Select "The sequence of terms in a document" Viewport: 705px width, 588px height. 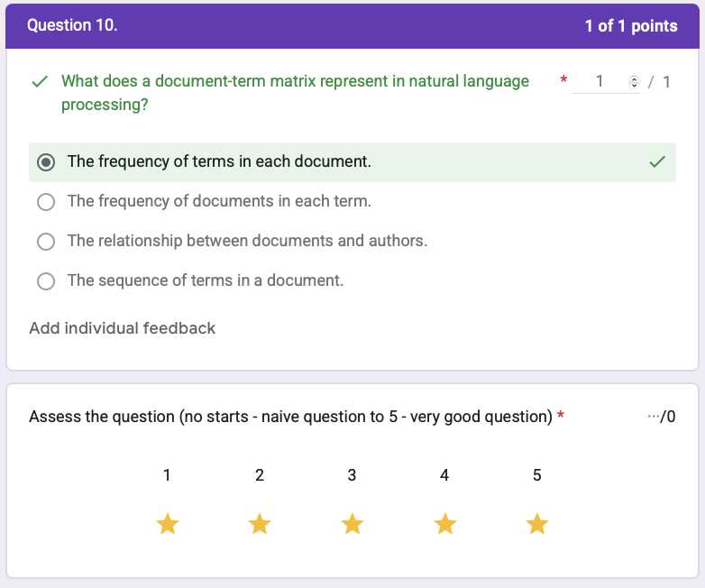[x=46, y=281]
